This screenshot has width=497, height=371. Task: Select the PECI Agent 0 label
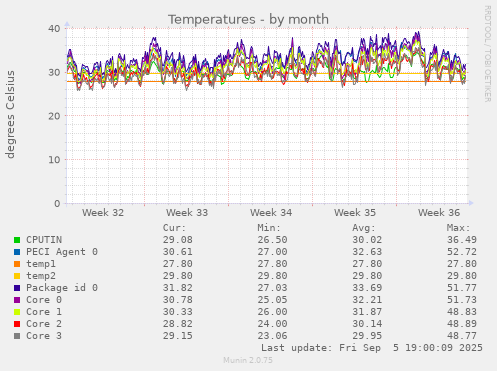(x=62, y=252)
